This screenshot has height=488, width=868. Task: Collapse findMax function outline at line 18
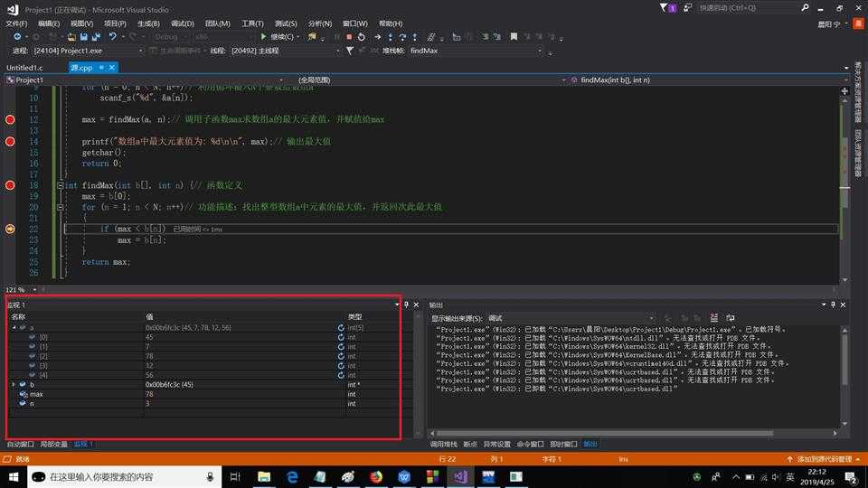click(x=60, y=185)
